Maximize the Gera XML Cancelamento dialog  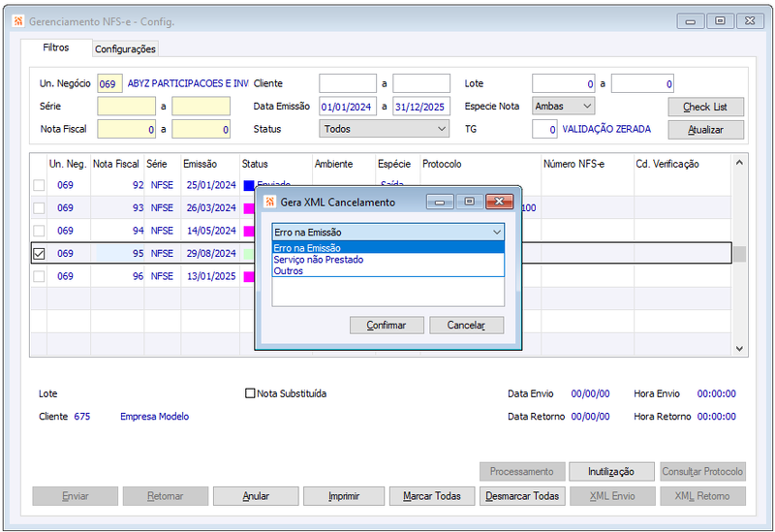point(470,202)
